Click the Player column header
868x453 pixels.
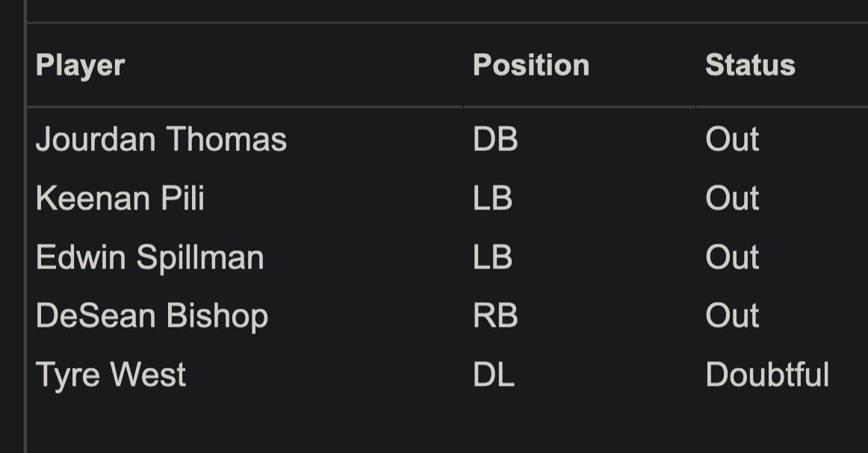(x=80, y=65)
